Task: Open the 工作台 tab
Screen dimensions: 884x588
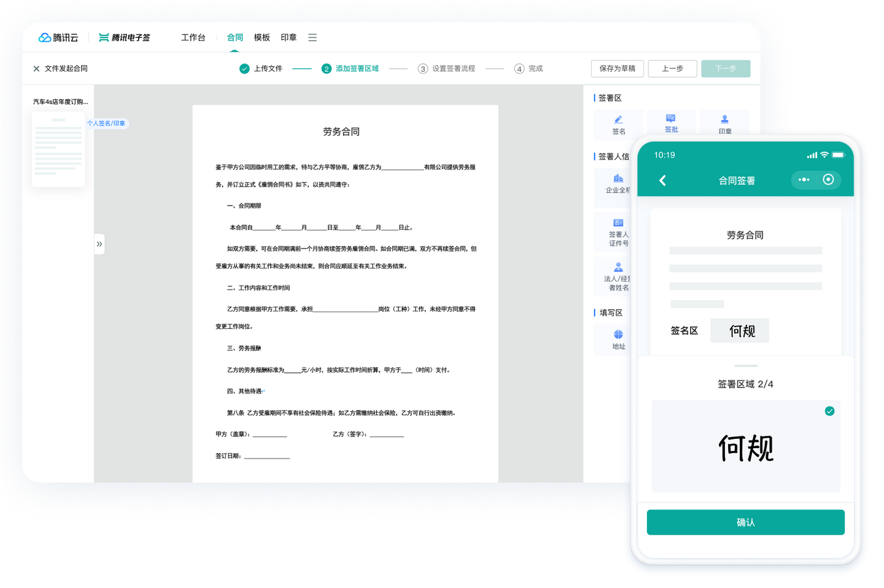Action: pos(193,37)
